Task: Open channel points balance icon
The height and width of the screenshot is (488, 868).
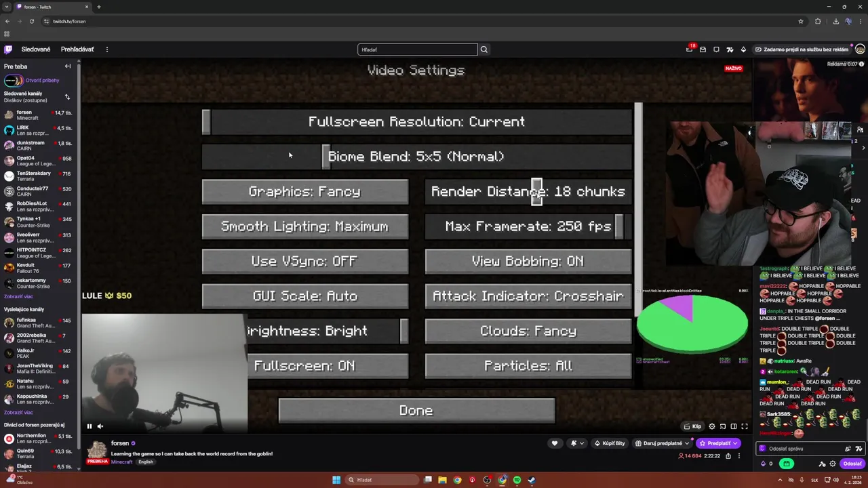Action: [766, 464]
